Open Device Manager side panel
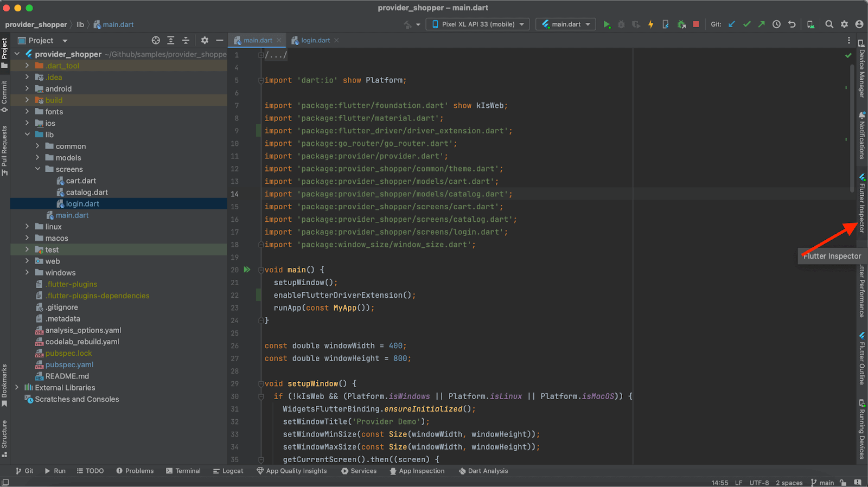 (x=861, y=68)
